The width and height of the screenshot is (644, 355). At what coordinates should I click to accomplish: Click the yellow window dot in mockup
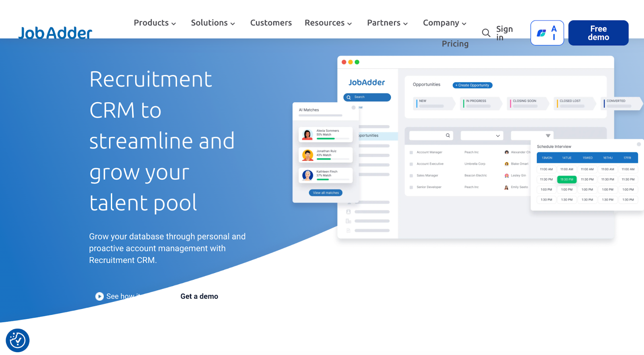(350, 62)
